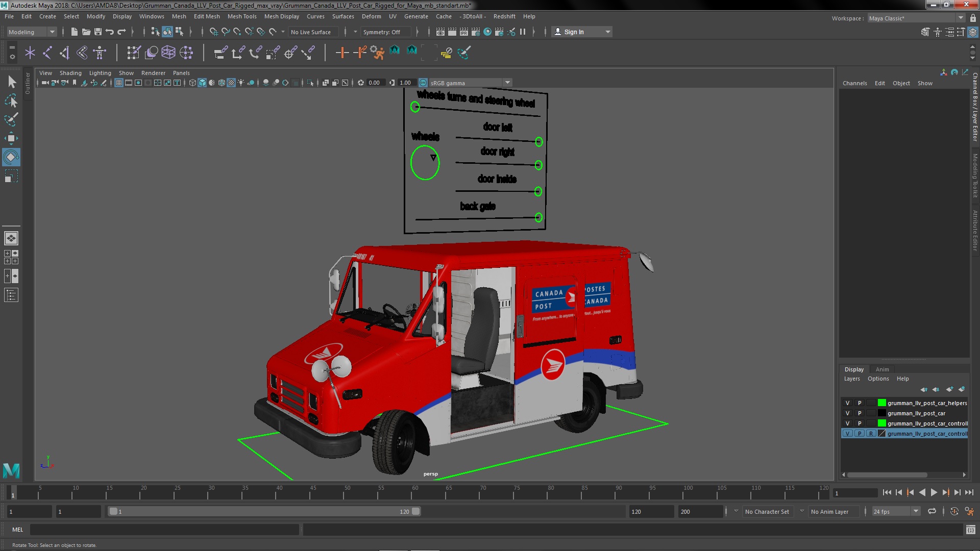
Task: Click the New scene icon
Action: tap(74, 32)
